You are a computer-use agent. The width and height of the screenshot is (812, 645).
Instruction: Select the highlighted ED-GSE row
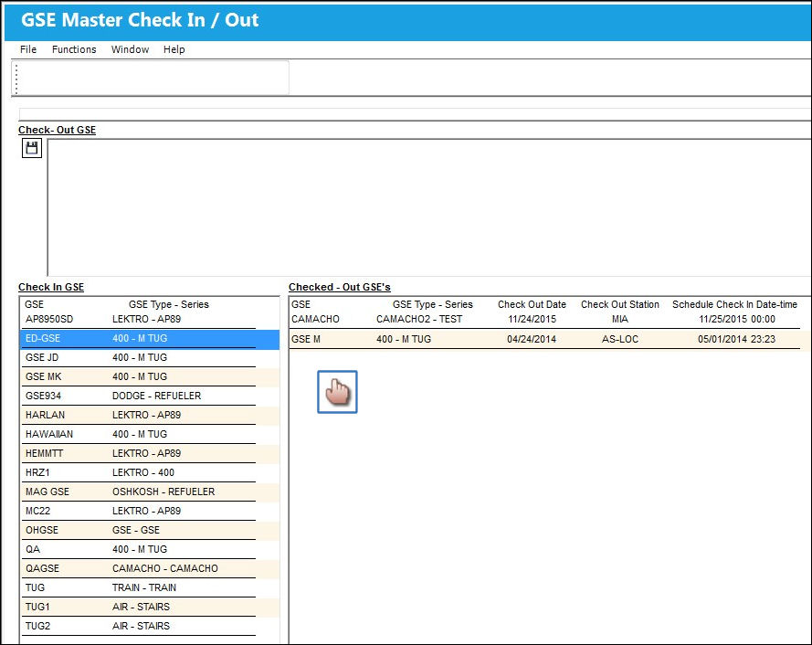click(150, 338)
